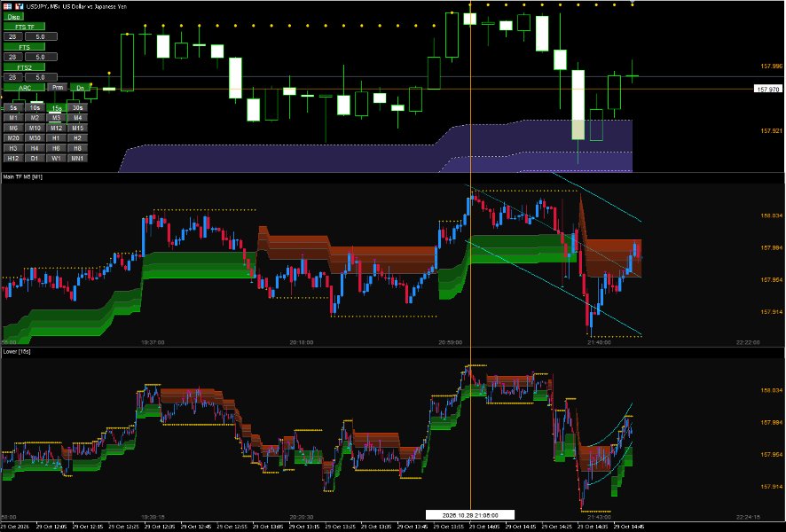The image size is (786, 532).
Task: Click the 20:59:00 time label in Main TF panel
Action: [450, 342]
